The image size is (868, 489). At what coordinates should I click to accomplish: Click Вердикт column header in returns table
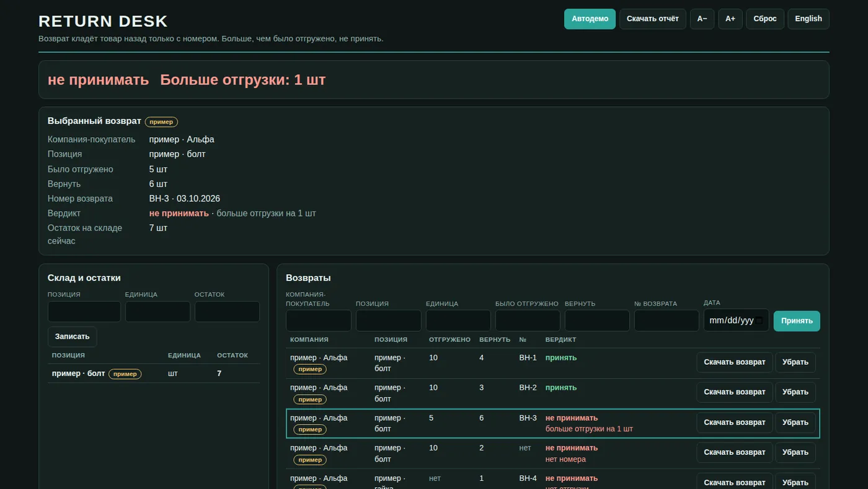(560, 339)
